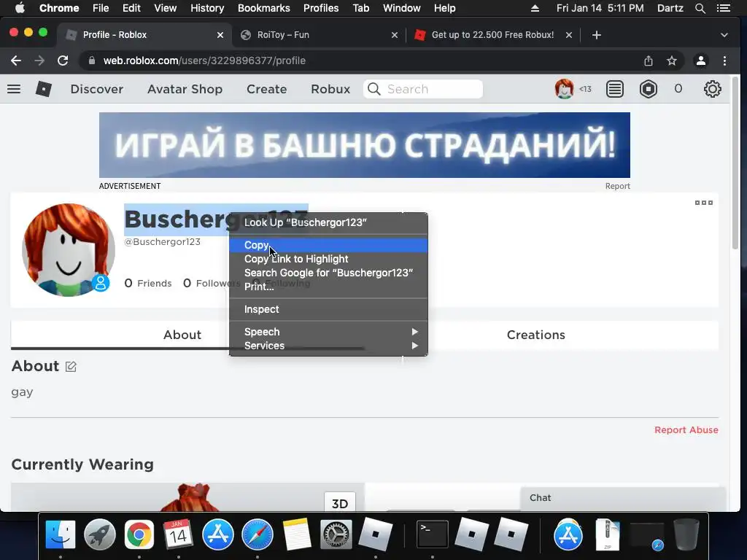This screenshot has height=560, width=747.
Task: Close the Get up to 22.500 Free Robux tab
Action: point(569,35)
